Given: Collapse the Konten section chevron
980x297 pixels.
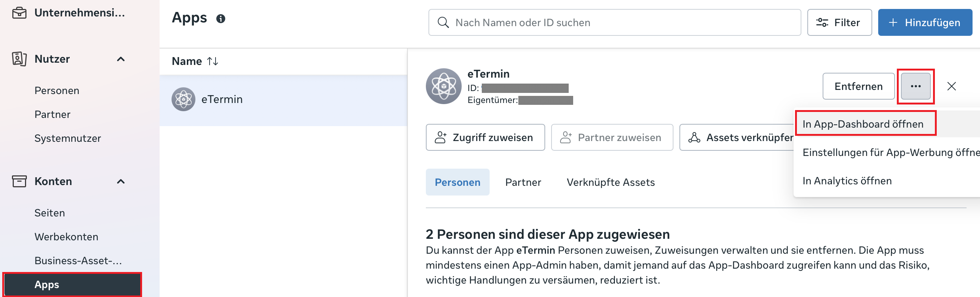Looking at the screenshot, I should point(120,181).
